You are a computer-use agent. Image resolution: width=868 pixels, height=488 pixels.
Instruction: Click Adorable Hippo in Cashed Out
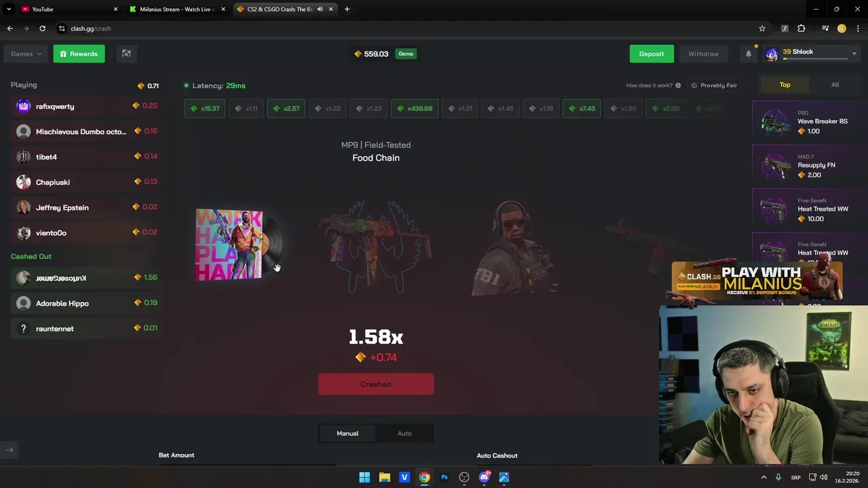(x=85, y=303)
